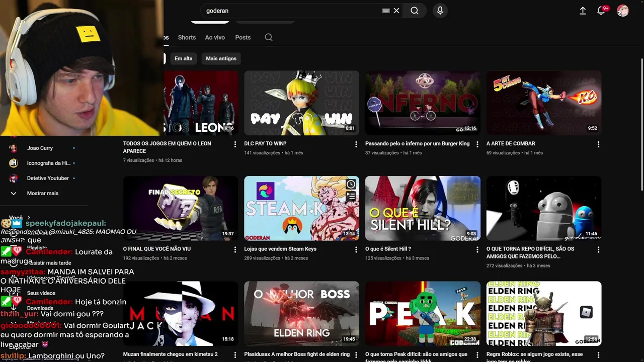Switch to the Shorts tab
The width and height of the screenshot is (644, 362).
187,37
